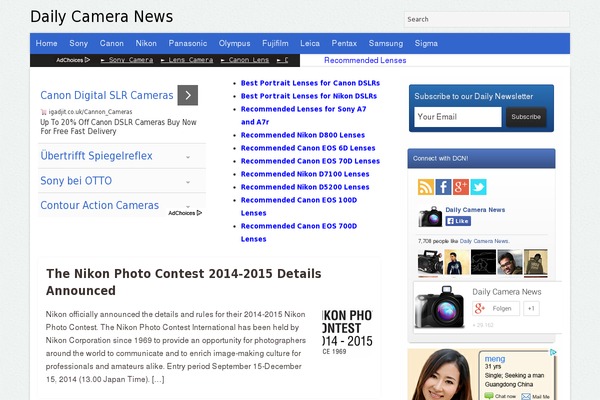Screen dimensions: 600x400
Task: Click Daily Camera News link in 7,708 people line
Action: pos(484,241)
